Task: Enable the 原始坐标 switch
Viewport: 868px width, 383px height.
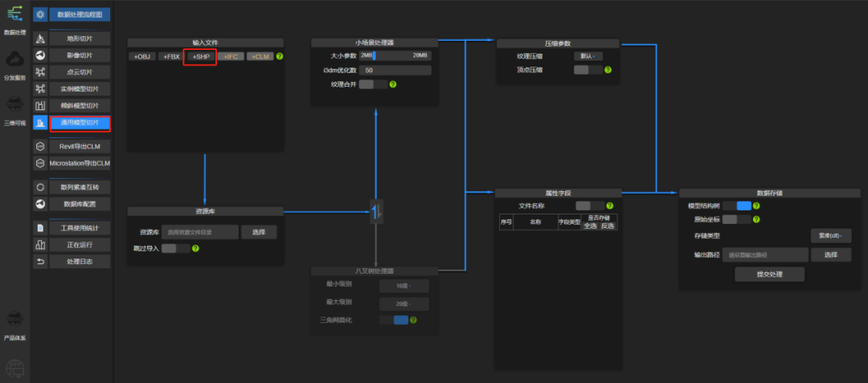Action: click(737, 219)
